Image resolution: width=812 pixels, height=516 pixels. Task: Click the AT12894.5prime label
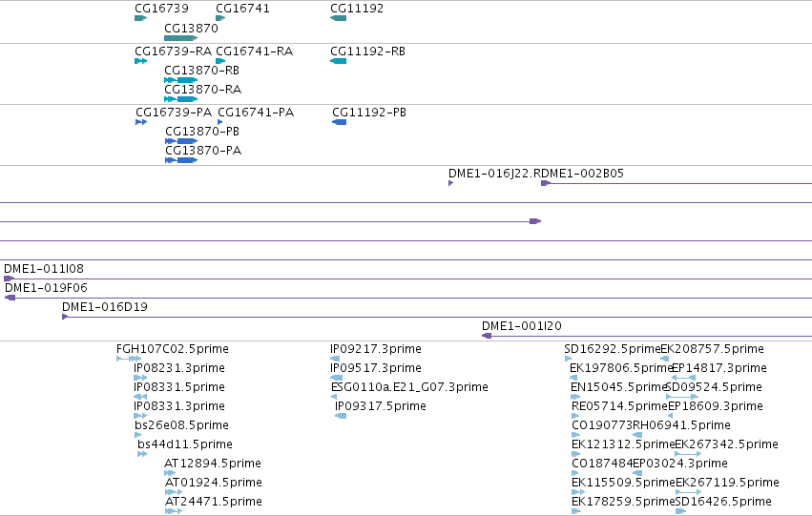click(x=213, y=464)
